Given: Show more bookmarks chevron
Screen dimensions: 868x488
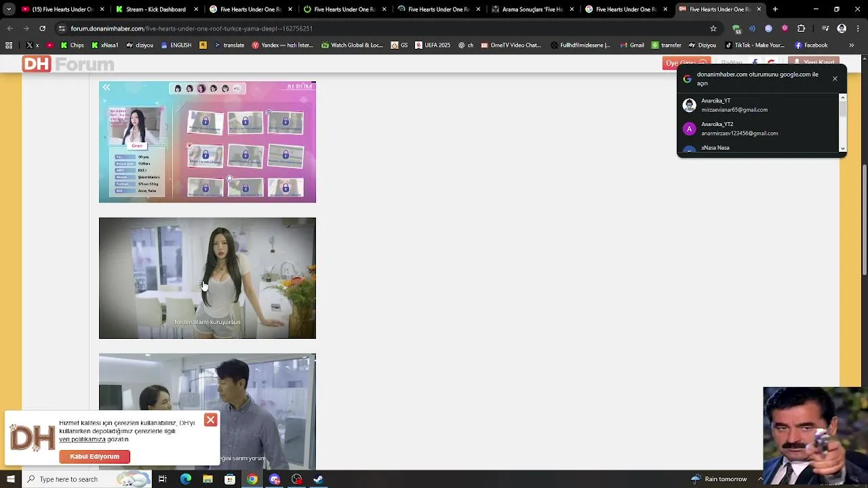Looking at the screenshot, I should (x=851, y=45).
